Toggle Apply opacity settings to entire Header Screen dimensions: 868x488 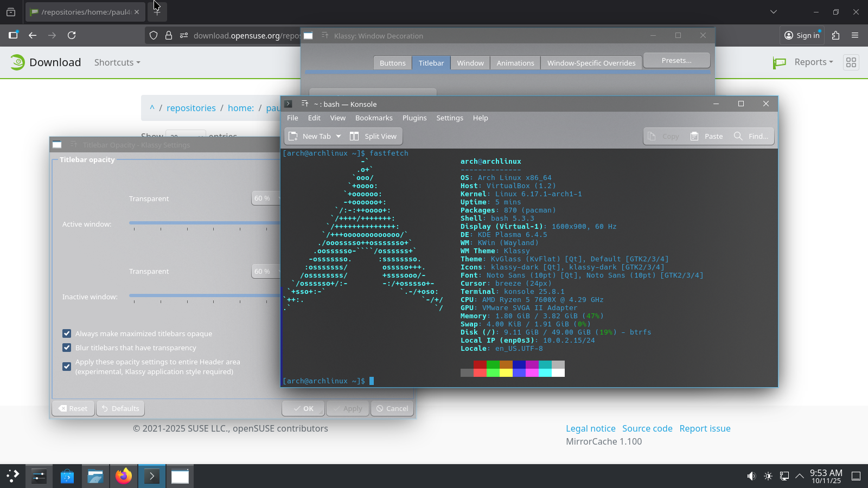(x=67, y=367)
